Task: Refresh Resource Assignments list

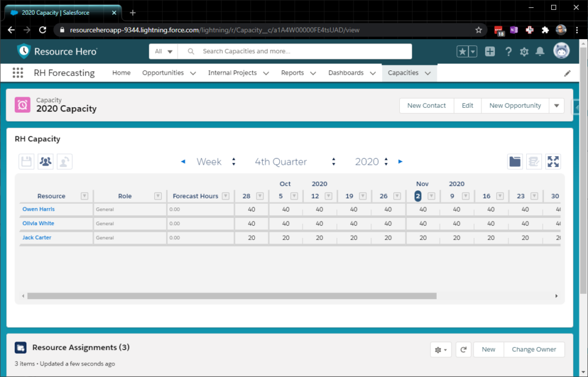Action: (464, 349)
